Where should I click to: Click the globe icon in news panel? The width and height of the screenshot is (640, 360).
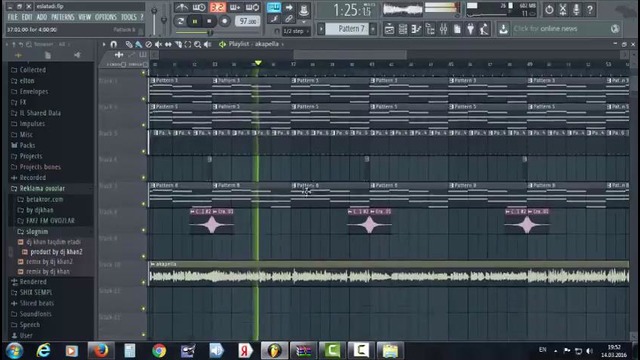615,29
